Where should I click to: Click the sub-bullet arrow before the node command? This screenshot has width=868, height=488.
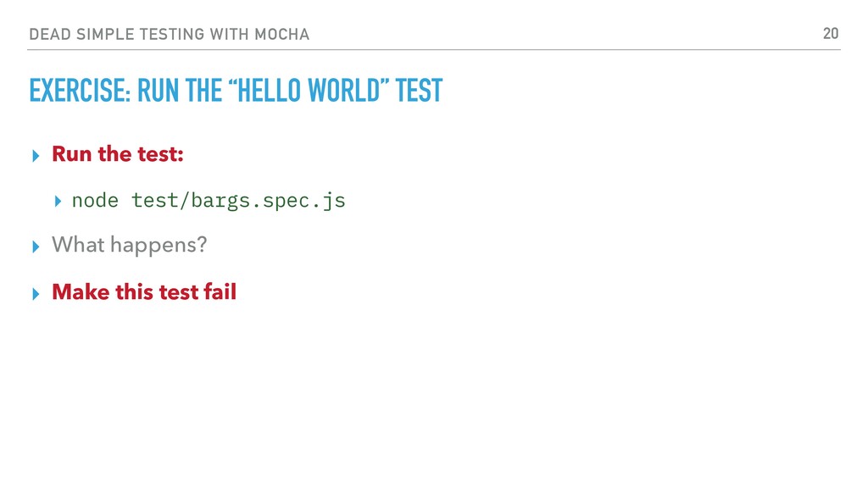tap(58, 202)
